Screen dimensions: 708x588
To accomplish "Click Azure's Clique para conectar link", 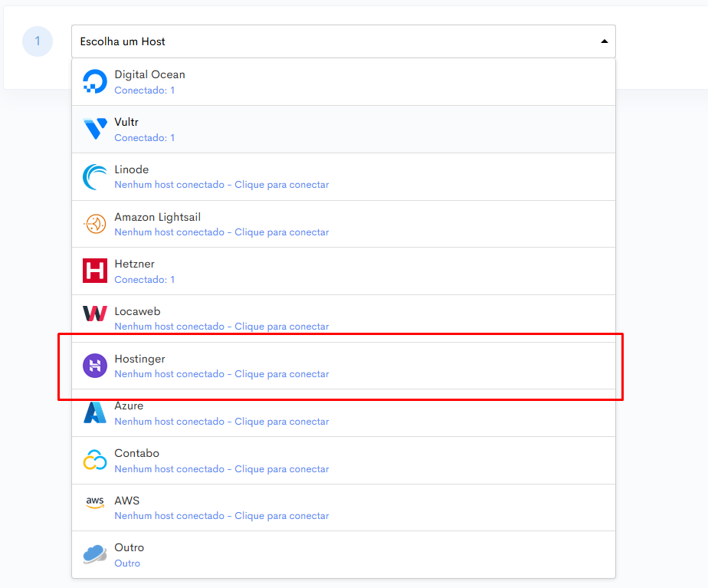I will point(282,422).
